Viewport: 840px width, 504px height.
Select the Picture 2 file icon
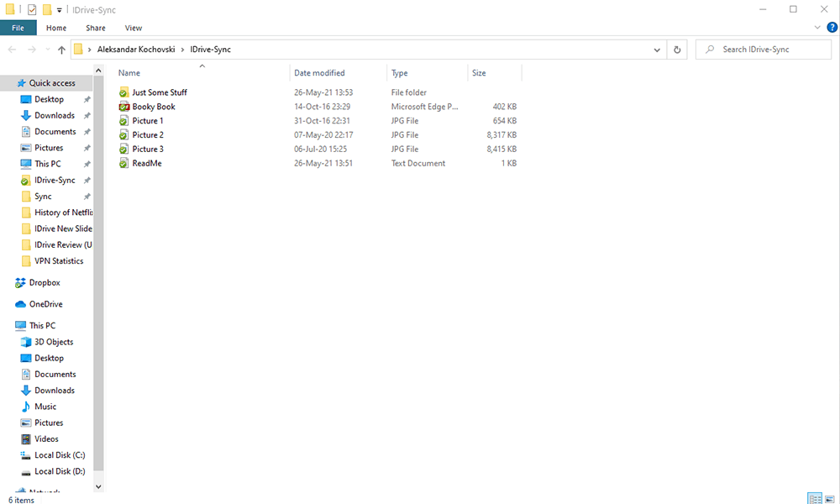123,135
